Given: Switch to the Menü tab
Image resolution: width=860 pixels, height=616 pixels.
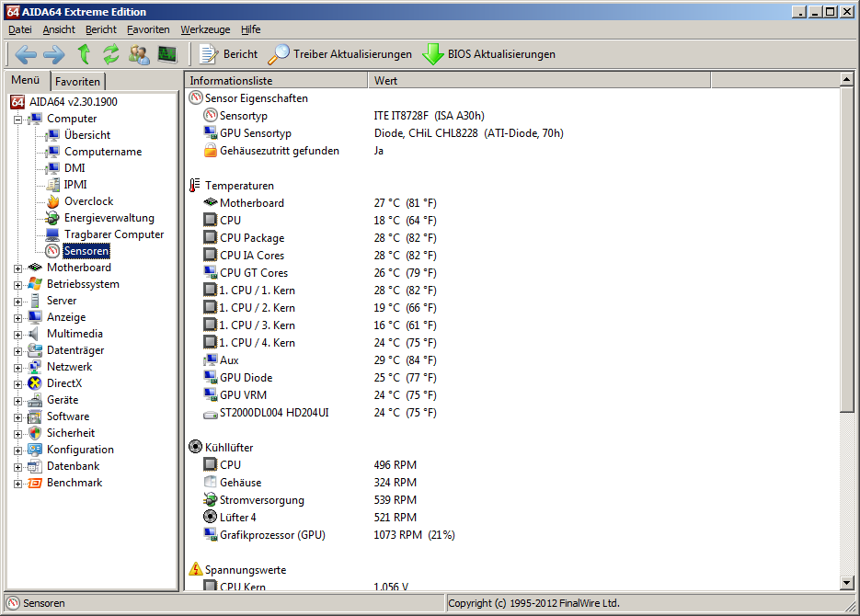Looking at the screenshot, I should [25, 80].
